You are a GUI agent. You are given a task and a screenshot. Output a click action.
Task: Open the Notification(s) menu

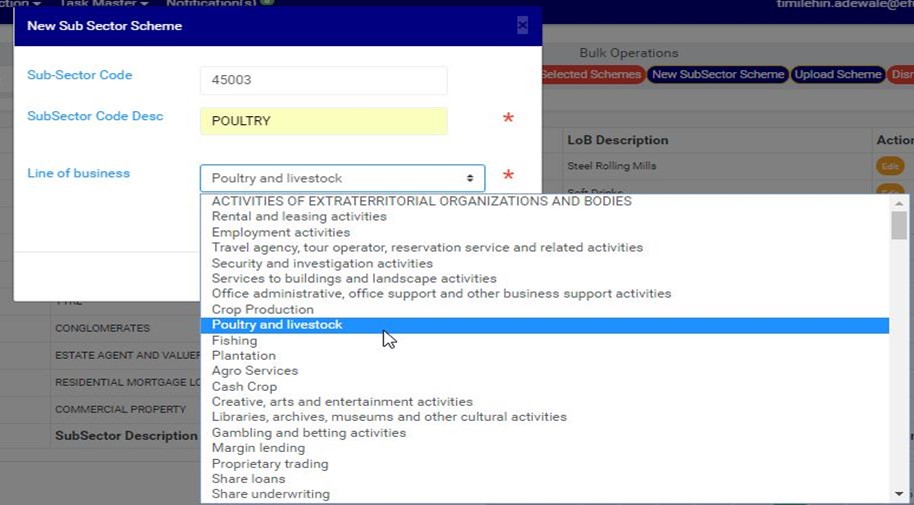(x=212, y=4)
